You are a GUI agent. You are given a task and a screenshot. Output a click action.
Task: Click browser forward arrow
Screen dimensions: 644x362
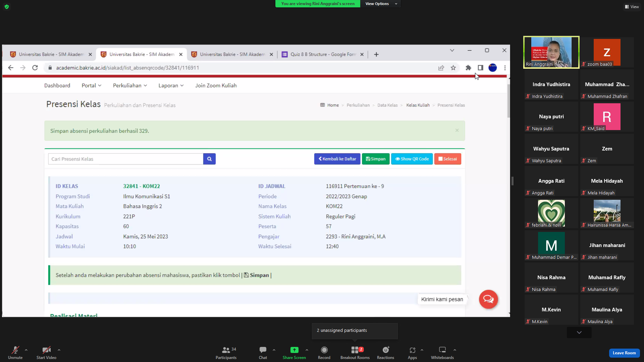pos(23,68)
